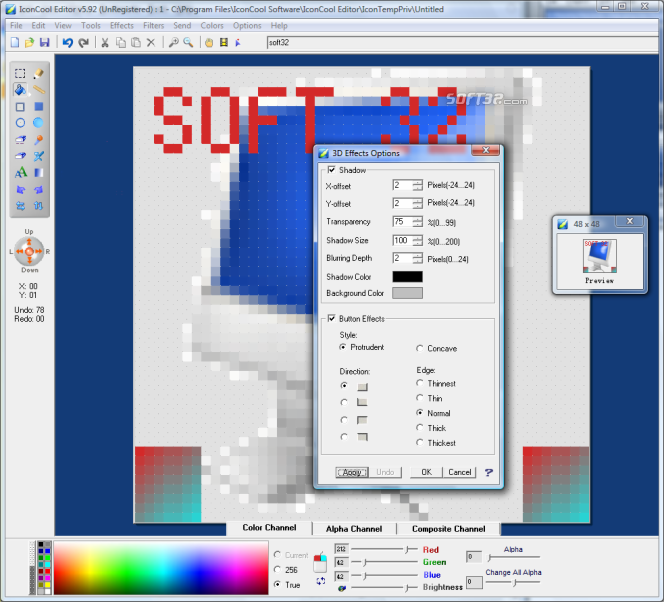664x602 pixels.
Task: Select the line drawing tool
Action: [x=38, y=90]
